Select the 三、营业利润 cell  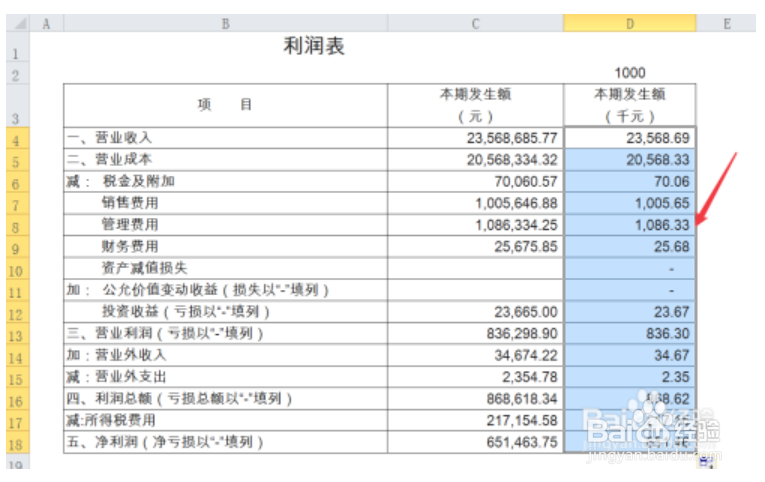[x=225, y=333]
